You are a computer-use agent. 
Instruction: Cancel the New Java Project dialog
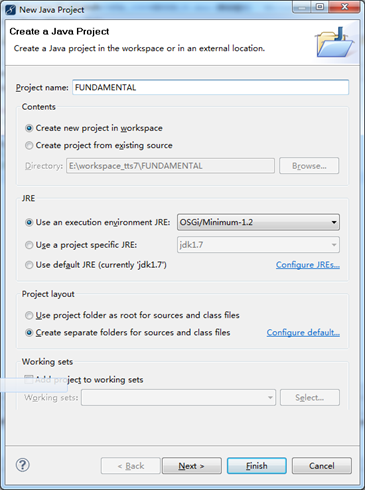click(322, 466)
